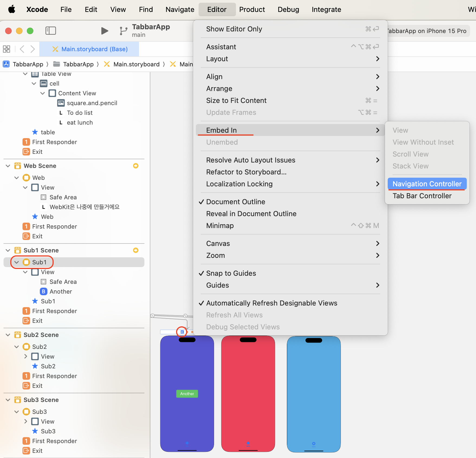Go forward with the right arrow button
Viewport: 476px width, 458px height.
[33, 49]
